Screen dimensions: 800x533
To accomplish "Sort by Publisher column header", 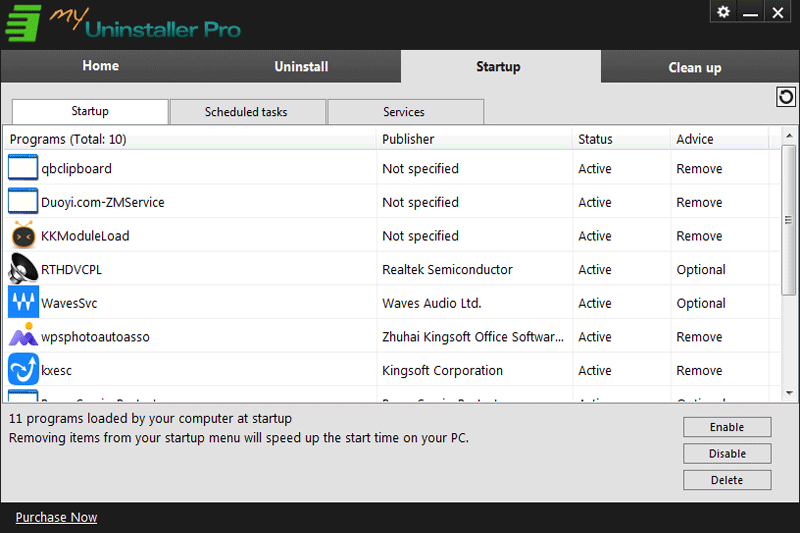I will [x=474, y=139].
